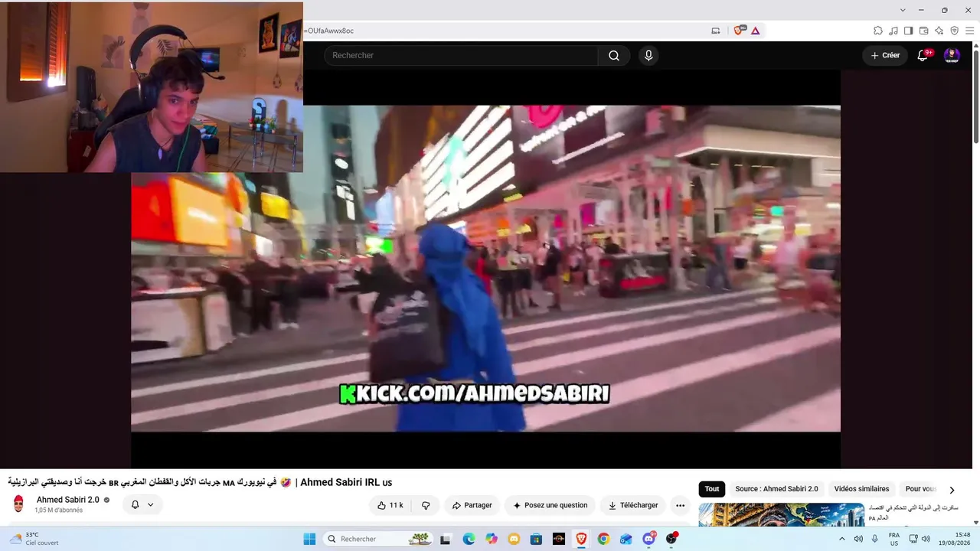Switch the FRA US keyboard language indicator
This screenshot has height=551, width=980.
[x=894, y=539]
